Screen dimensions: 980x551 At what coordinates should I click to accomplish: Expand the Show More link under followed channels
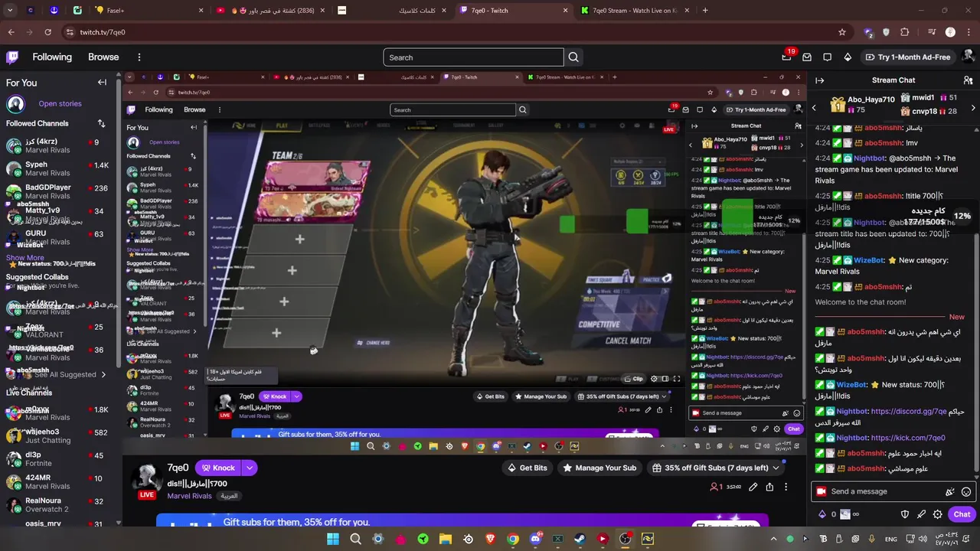pyautogui.click(x=25, y=258)
